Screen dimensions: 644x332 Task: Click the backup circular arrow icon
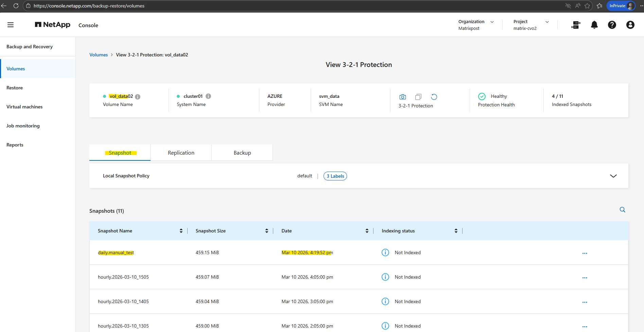(434, 97)
